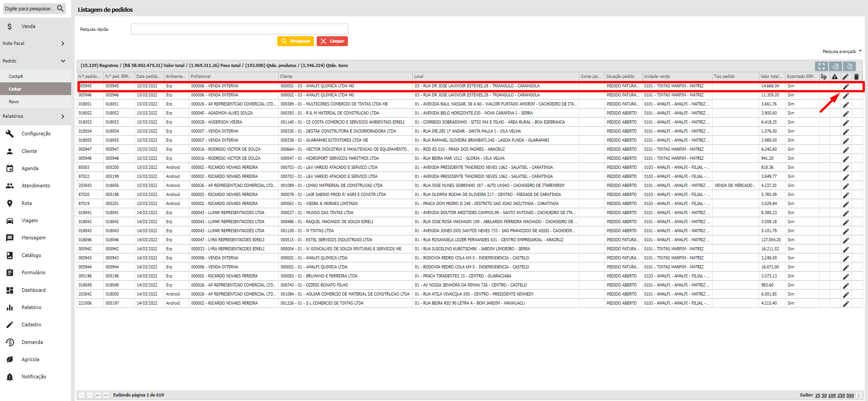Select cell 'VENDA DE MERCADO...' in Tipo pedido
The image size is (868, 401).
click(x=735, y=186)
